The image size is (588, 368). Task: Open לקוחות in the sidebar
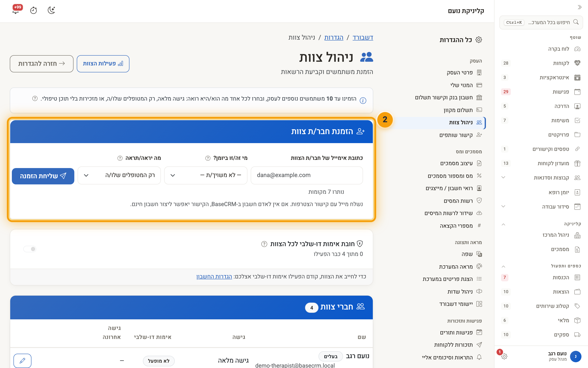(541, 63)
